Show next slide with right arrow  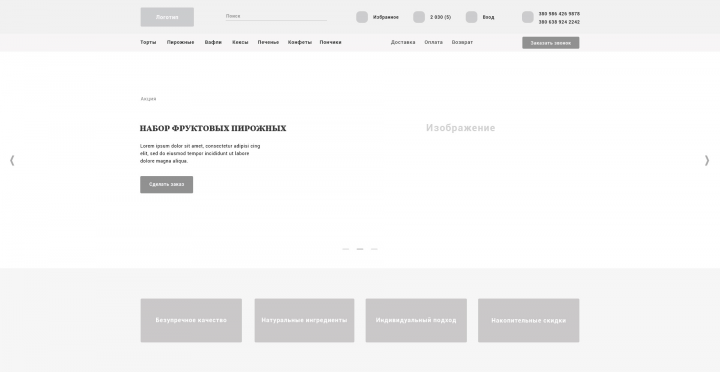(x=707, y=160)
